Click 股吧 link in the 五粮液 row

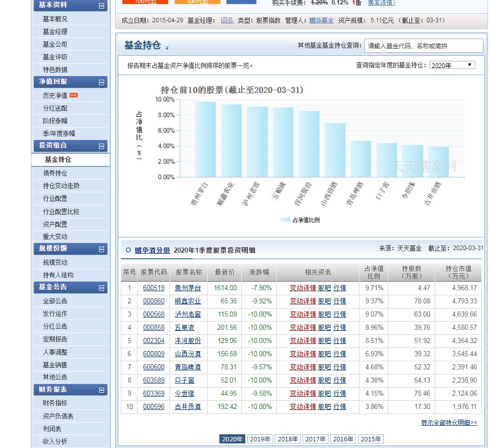coord(325,327)
